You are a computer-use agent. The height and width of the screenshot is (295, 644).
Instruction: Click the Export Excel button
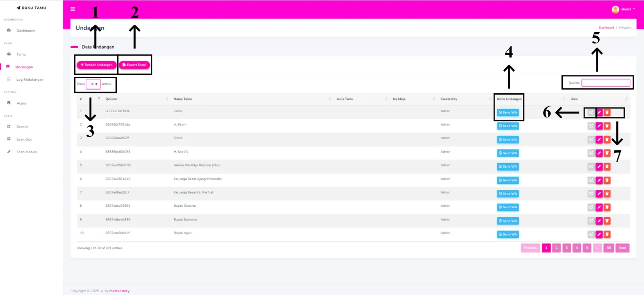(x=134, y=65)
